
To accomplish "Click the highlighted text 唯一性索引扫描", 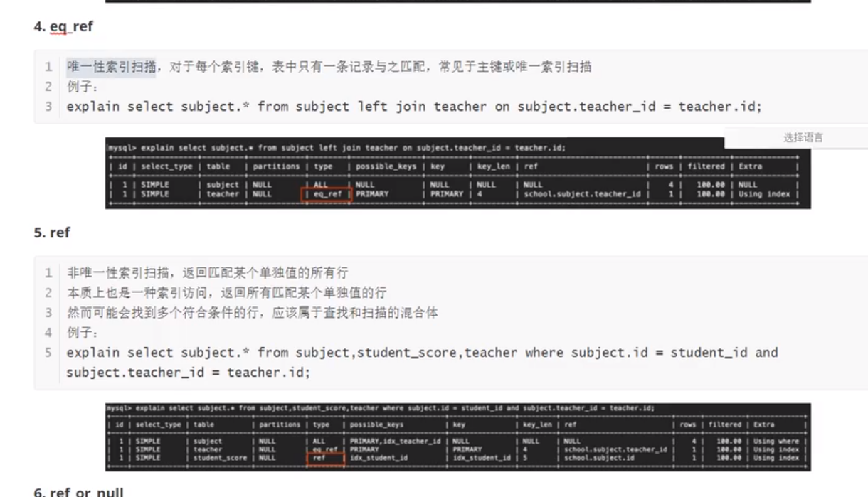I will pyautogui.click(x=111, y=67).
